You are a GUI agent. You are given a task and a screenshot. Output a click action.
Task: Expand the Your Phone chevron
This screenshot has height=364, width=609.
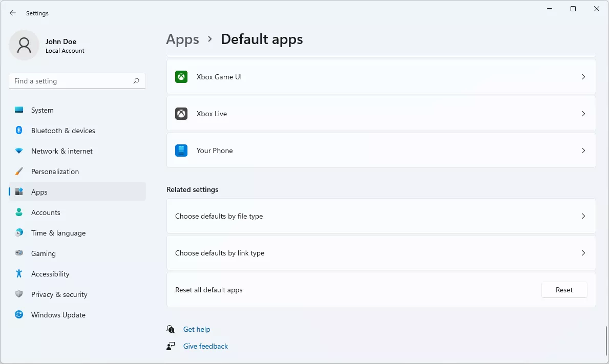583,151
